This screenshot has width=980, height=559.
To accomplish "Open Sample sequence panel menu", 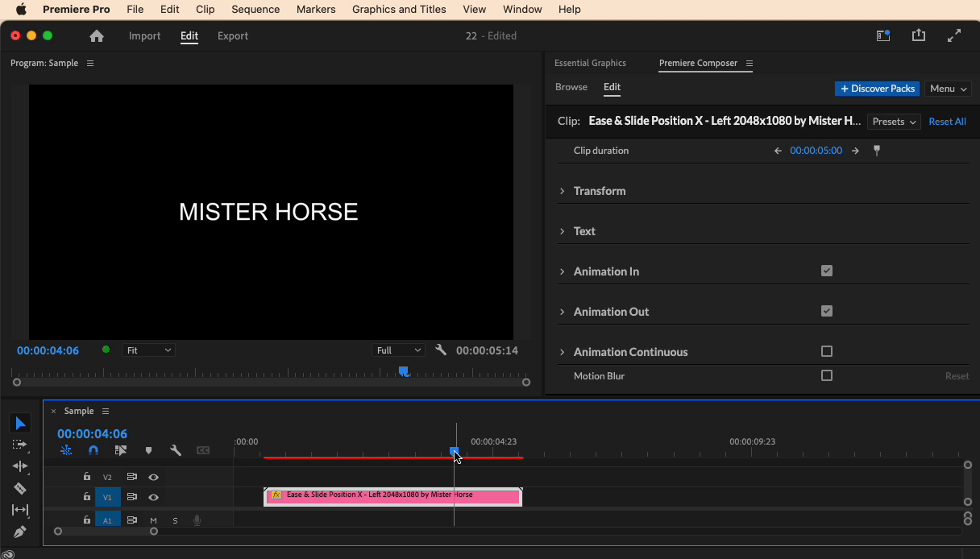I will (106, 411).
